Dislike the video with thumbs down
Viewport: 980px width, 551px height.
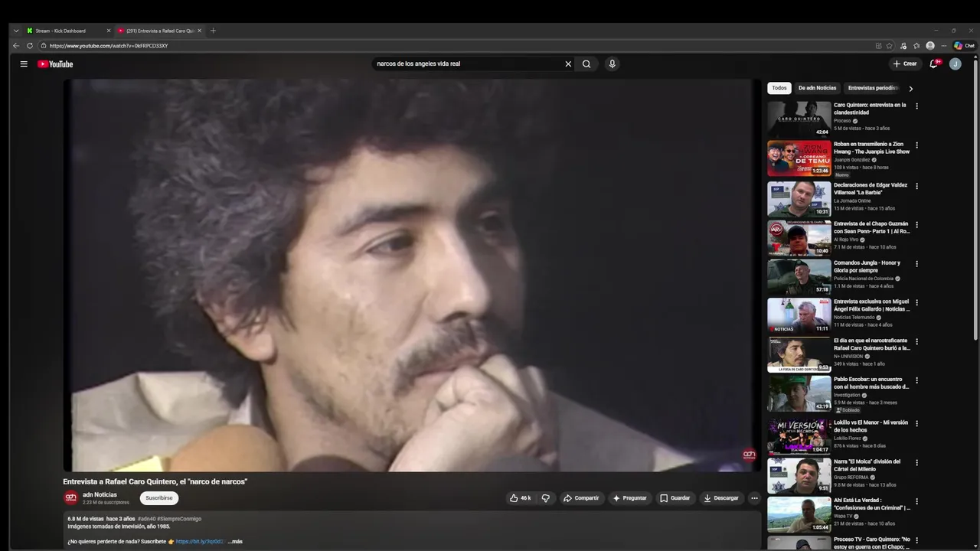pyautogui.click(x=546, y=498)
